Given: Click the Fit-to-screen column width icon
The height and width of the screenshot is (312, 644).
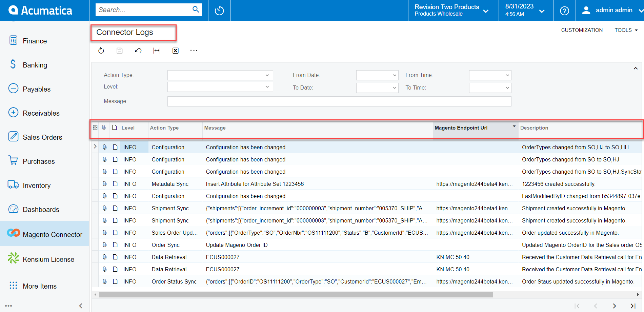Looking at the screenshot, I should point(157,50).
